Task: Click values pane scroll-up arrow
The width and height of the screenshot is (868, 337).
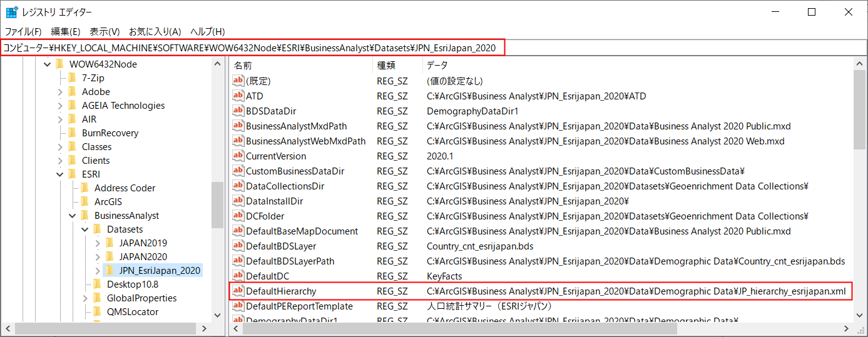Action: tap(859, 64)
